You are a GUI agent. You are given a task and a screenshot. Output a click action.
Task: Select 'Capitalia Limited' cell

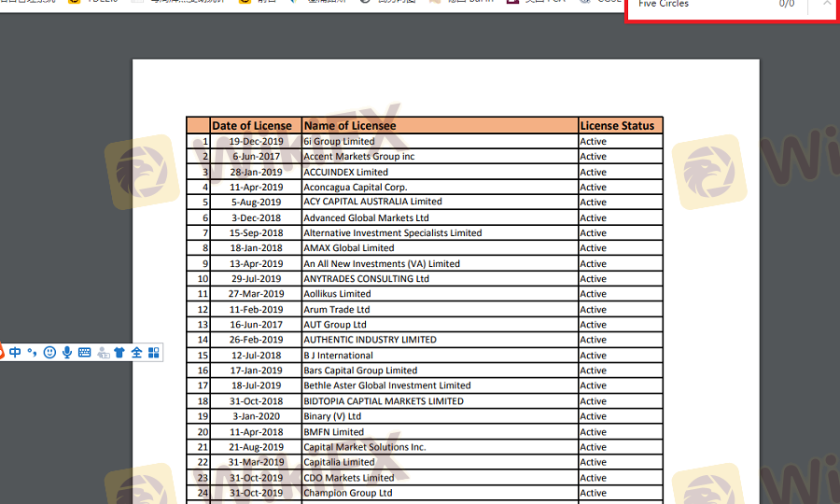(339, 462)
